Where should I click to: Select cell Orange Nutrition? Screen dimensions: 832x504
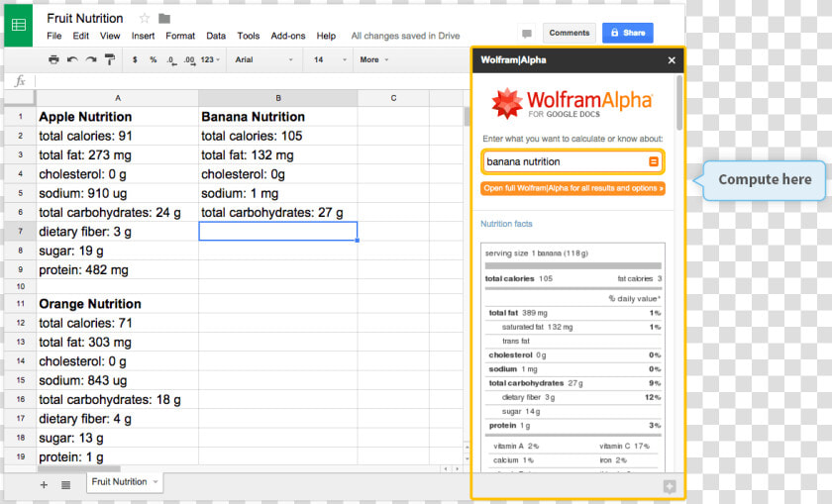coord(117,304)
